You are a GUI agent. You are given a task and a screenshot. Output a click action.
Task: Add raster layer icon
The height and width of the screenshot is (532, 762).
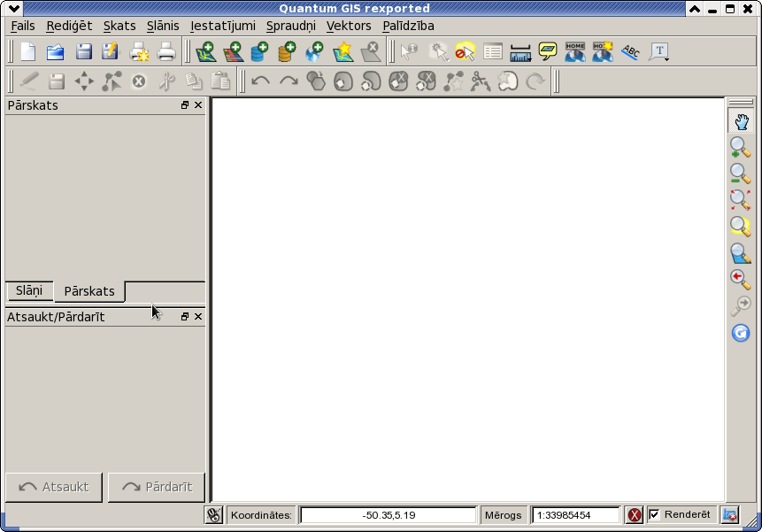click(234, 51)
